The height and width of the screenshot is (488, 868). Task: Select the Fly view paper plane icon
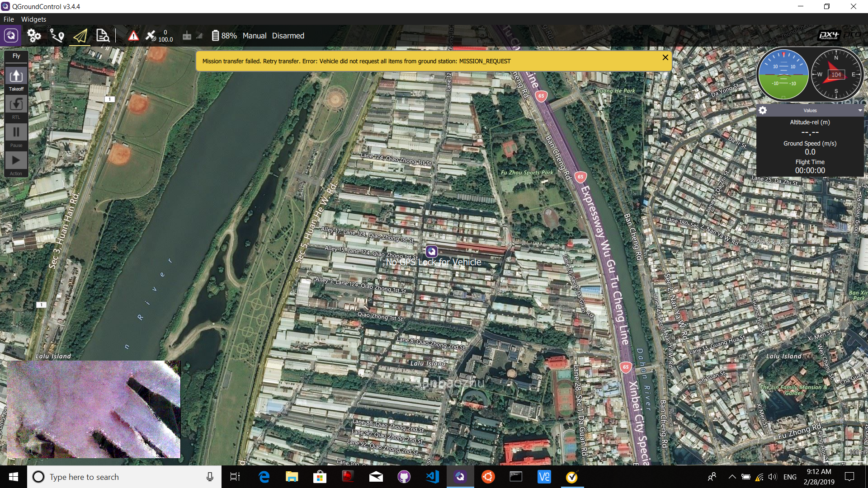click(x=80, y=36)
